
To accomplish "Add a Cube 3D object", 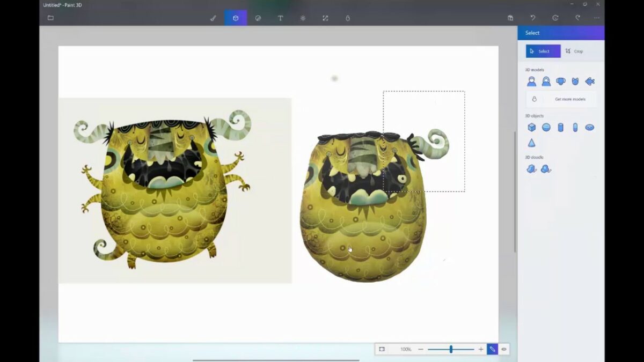I will coord(531,127).
